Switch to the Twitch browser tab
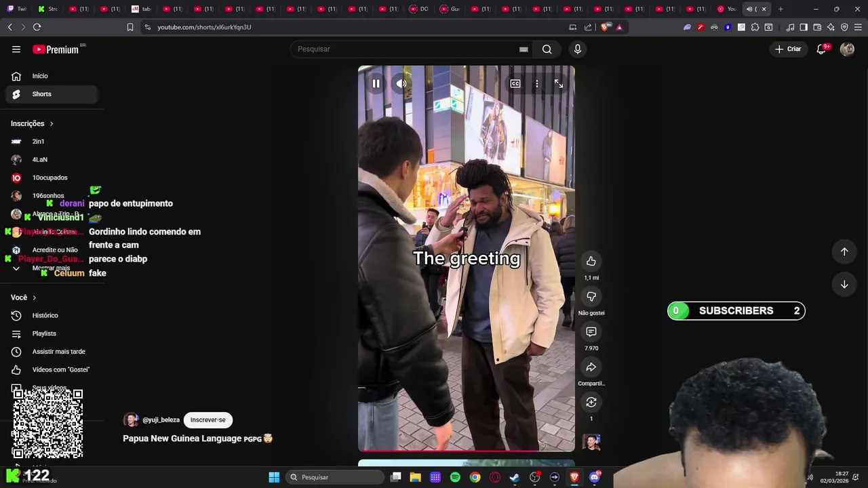The image size is (868, 488). [x=18, y=9]
